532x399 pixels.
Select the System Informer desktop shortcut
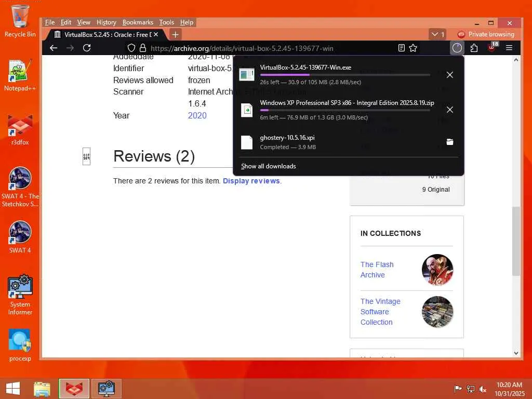click(20, 295)
